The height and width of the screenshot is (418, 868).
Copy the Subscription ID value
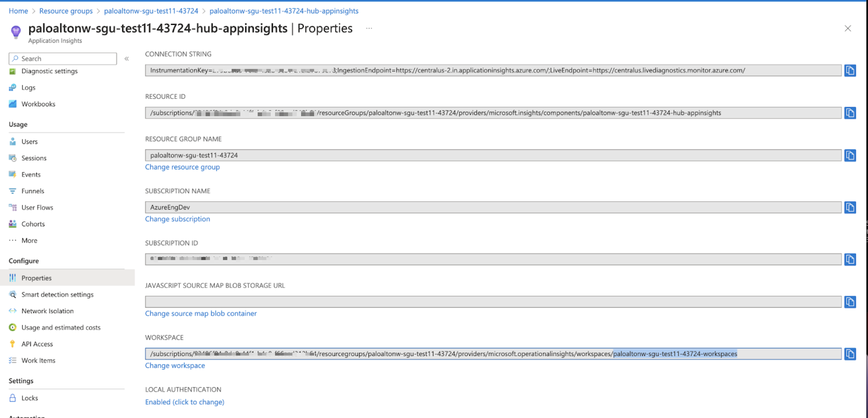[850, 259]
